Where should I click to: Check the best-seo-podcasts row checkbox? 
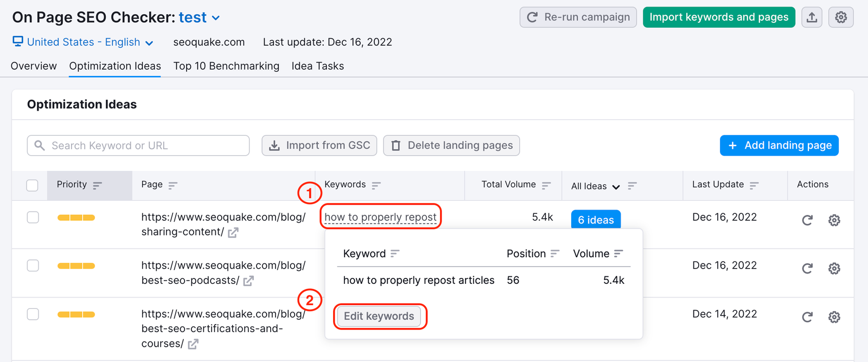coord(33,265)
